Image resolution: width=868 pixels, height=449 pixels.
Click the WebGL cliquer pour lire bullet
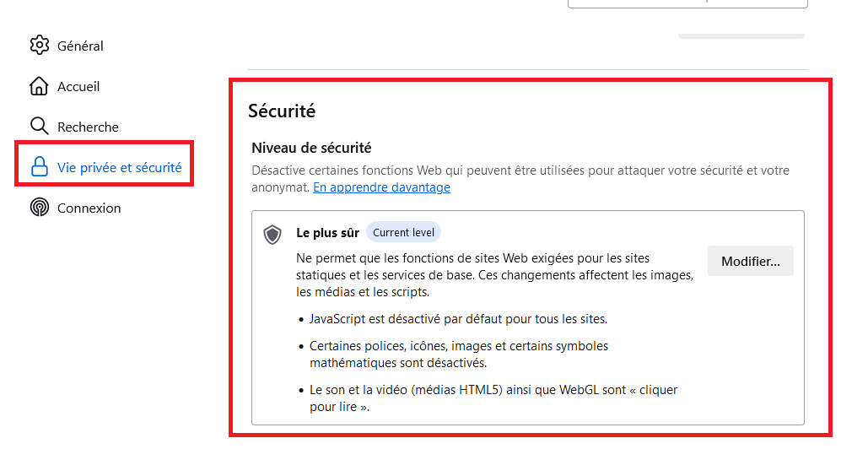(493, 398)
